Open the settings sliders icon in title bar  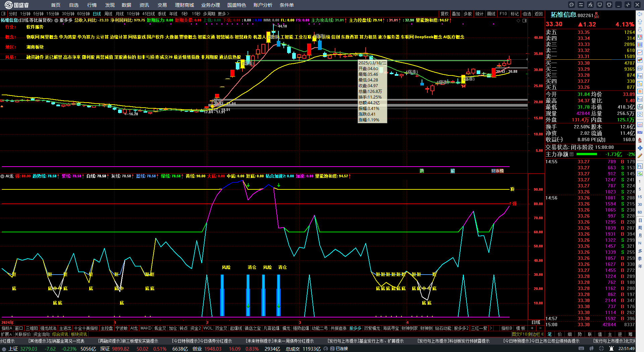pyautogui.click(x=581, y=5)
